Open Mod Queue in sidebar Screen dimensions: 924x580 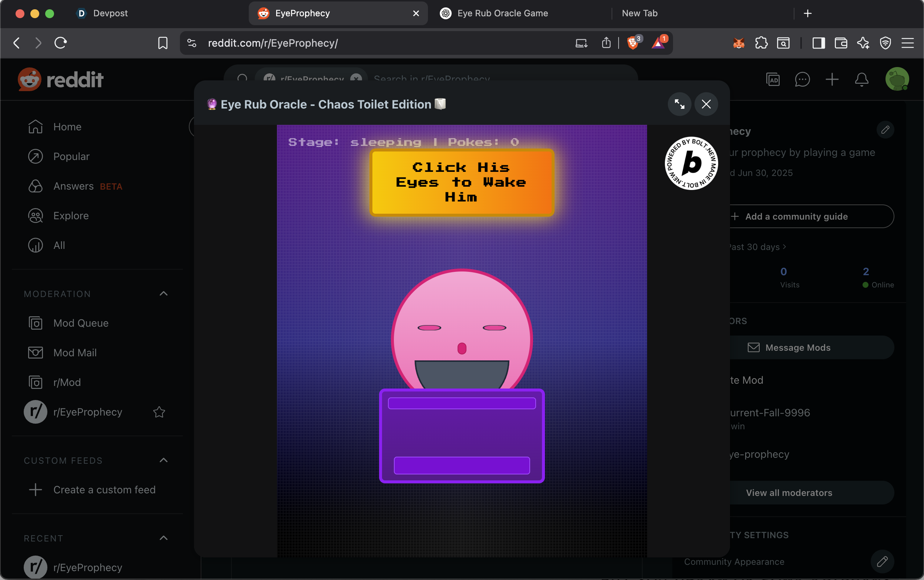[x=80, y=323]
